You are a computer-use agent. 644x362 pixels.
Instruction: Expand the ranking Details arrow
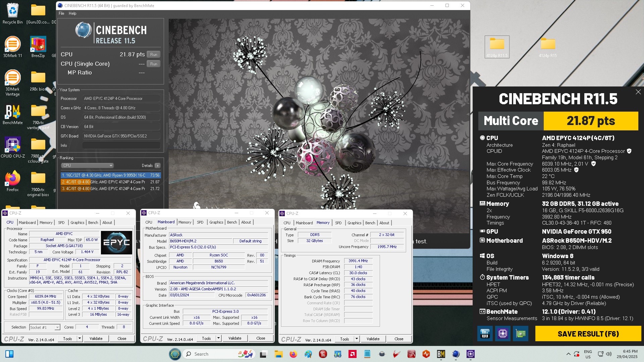(158, 166)
